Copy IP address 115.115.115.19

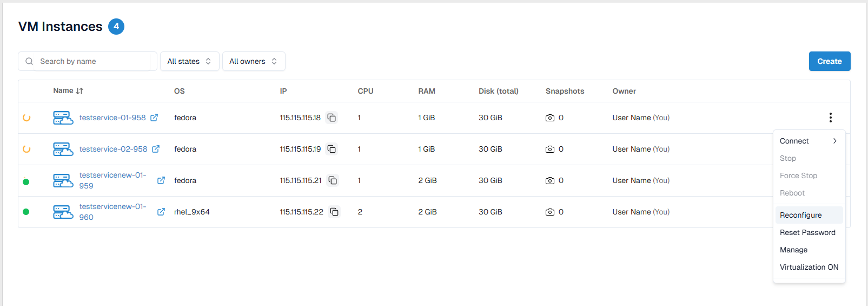click(332, 149)
